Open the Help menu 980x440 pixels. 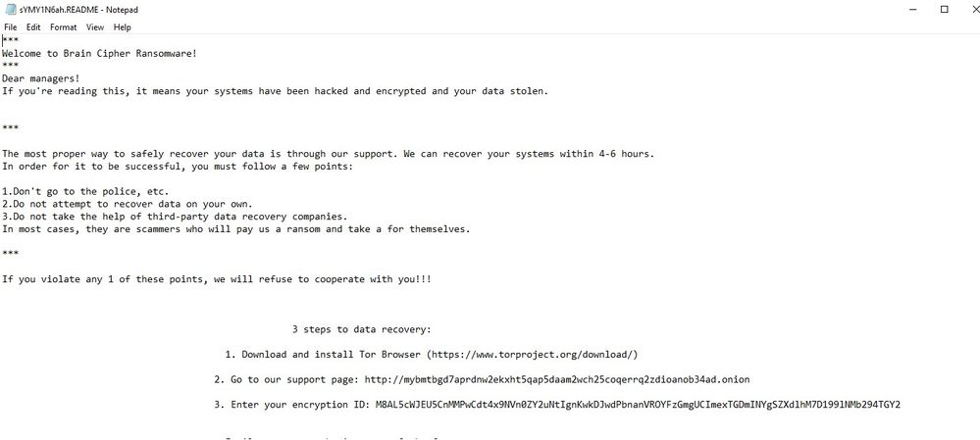(122, 27)
